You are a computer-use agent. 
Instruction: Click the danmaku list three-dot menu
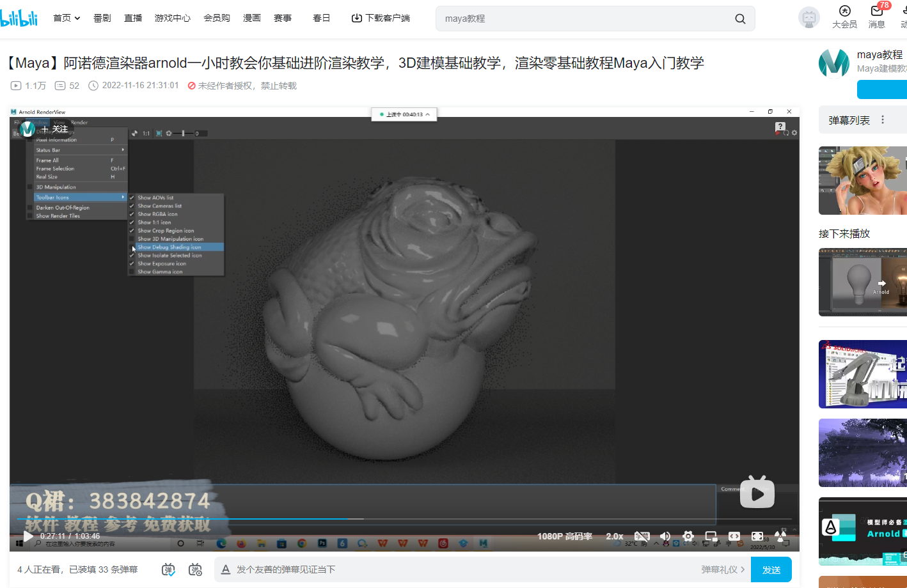point(883,120)
